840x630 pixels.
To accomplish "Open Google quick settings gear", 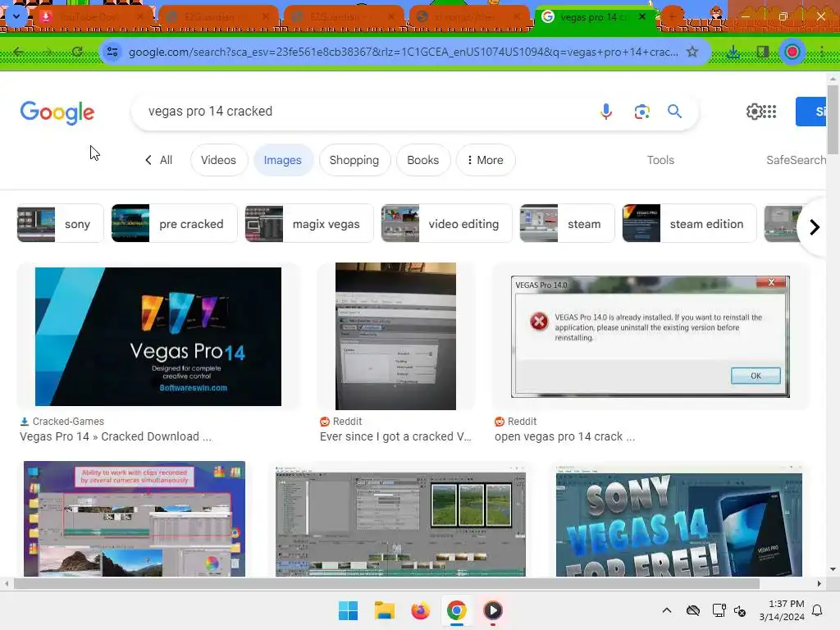I will tap(755, 112).
